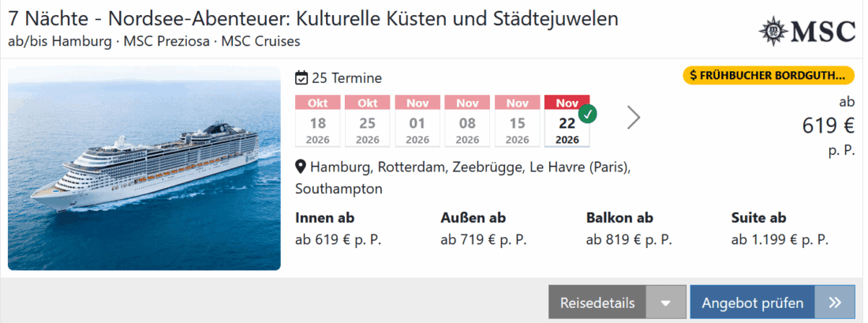Viewport: 868px width, 323px height.
Task: Click the location pin icon before Hamburg
Action: point(301,167)
